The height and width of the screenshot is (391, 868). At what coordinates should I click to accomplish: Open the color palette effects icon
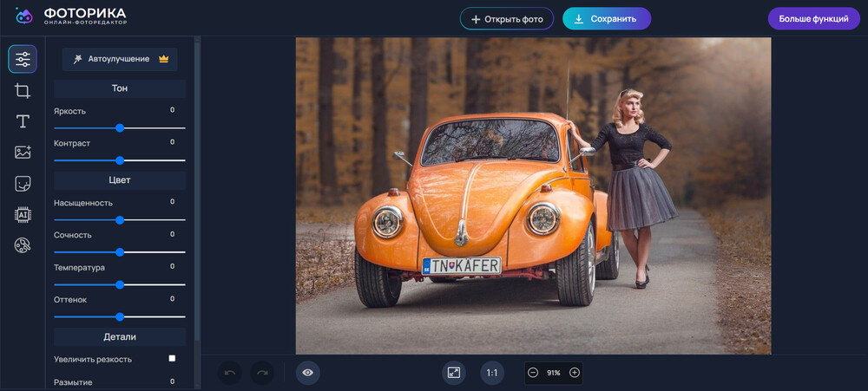(23, 245)
